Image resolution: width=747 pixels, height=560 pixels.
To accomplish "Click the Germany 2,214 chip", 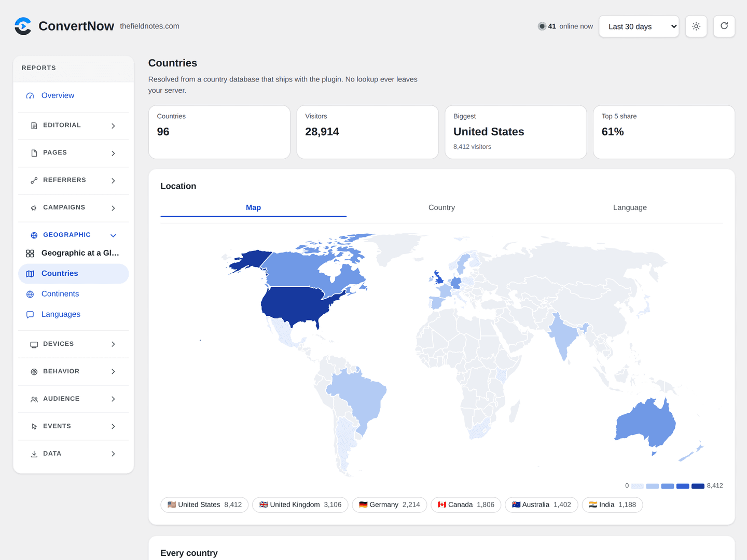I will click(390, 505).
